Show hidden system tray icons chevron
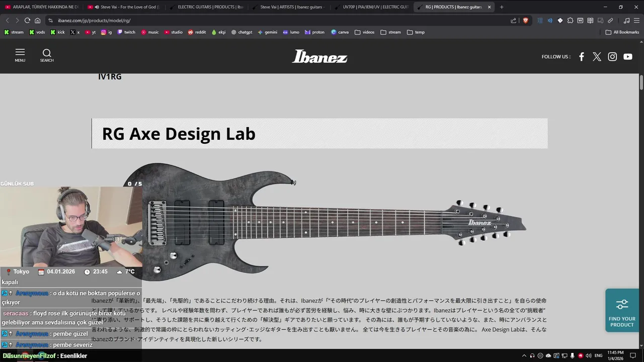Screen dimensions: 644x362 click(524, 355)
